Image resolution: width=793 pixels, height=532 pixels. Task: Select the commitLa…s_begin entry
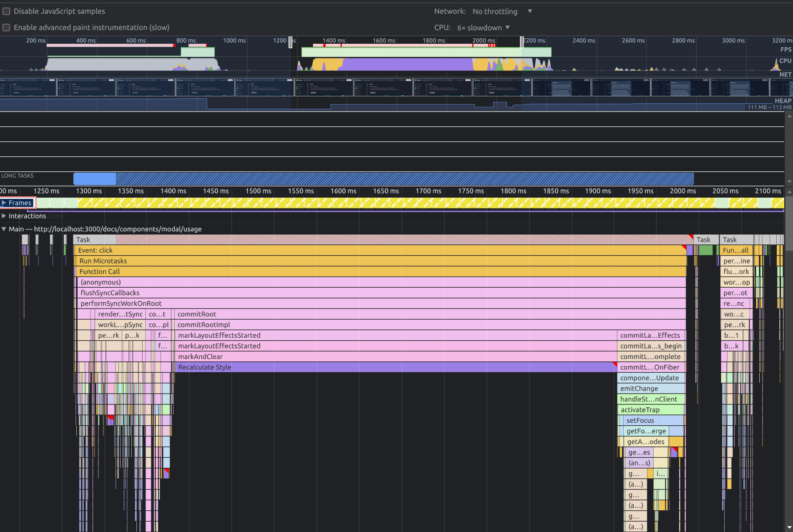651,346
